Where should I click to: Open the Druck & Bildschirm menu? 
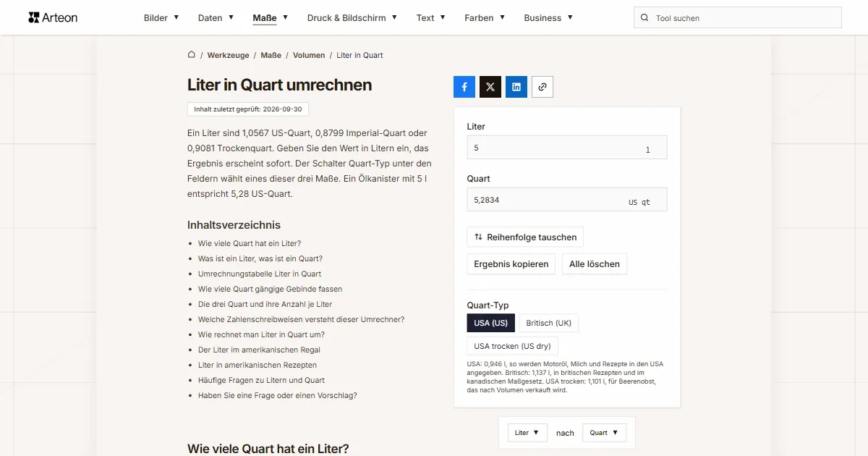[352, 18]
